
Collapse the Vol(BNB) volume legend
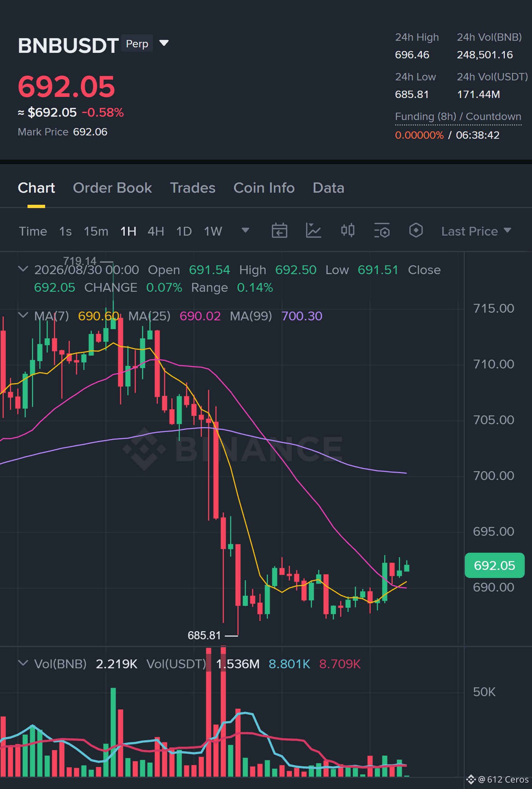(23, 663)
